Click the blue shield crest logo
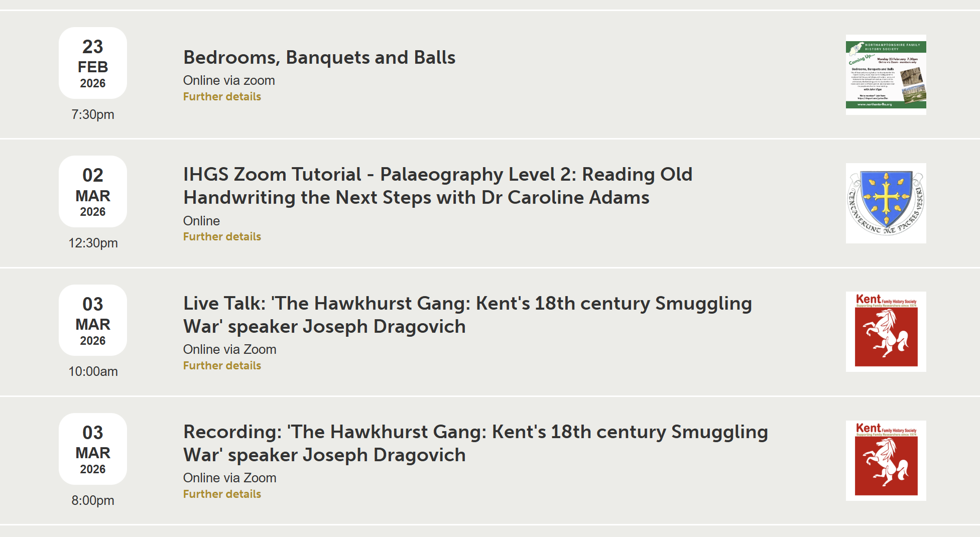This screenshot has width=980, height=537. [886, 203]
